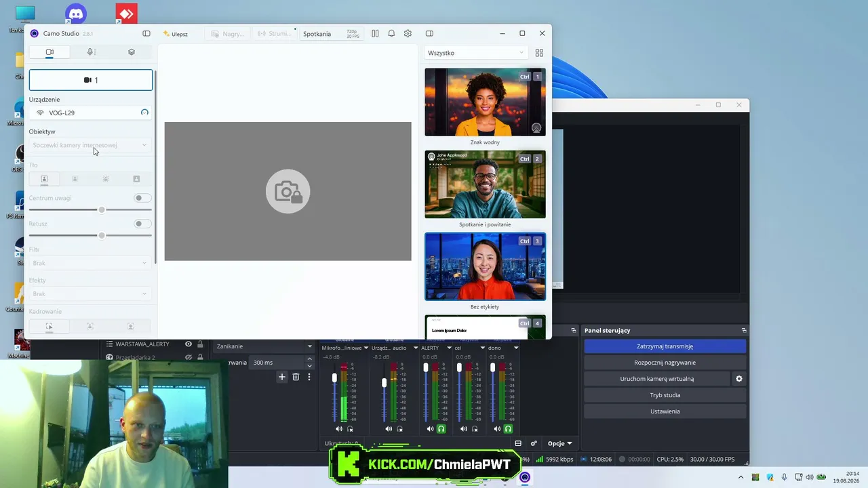This screenshot has height=488, width=868.
Task: Expand the Filtr dropdown
Action: click(90, 263)
